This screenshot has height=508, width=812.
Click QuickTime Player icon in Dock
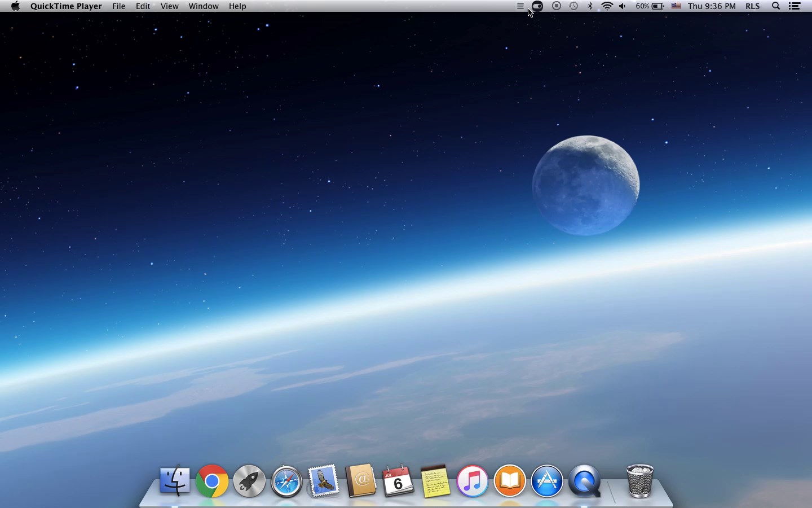tap(584, 481)
